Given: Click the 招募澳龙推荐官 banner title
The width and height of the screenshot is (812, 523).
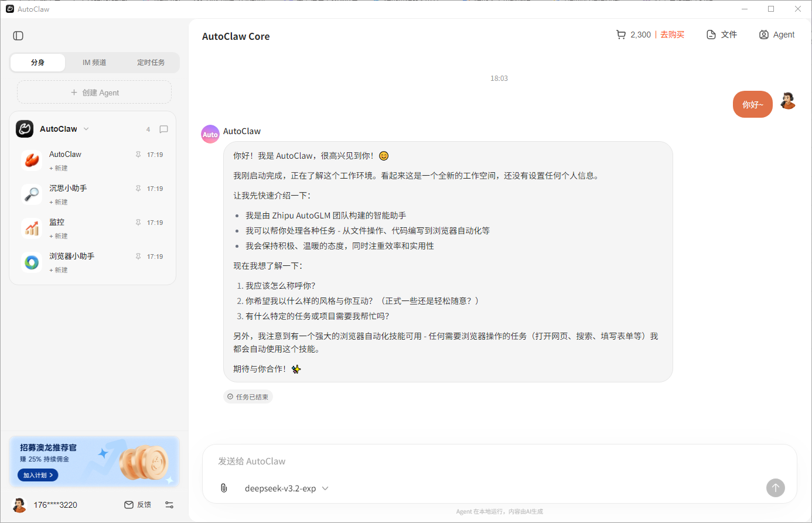Looking at the screenshot, I should [x=48, y=447].
